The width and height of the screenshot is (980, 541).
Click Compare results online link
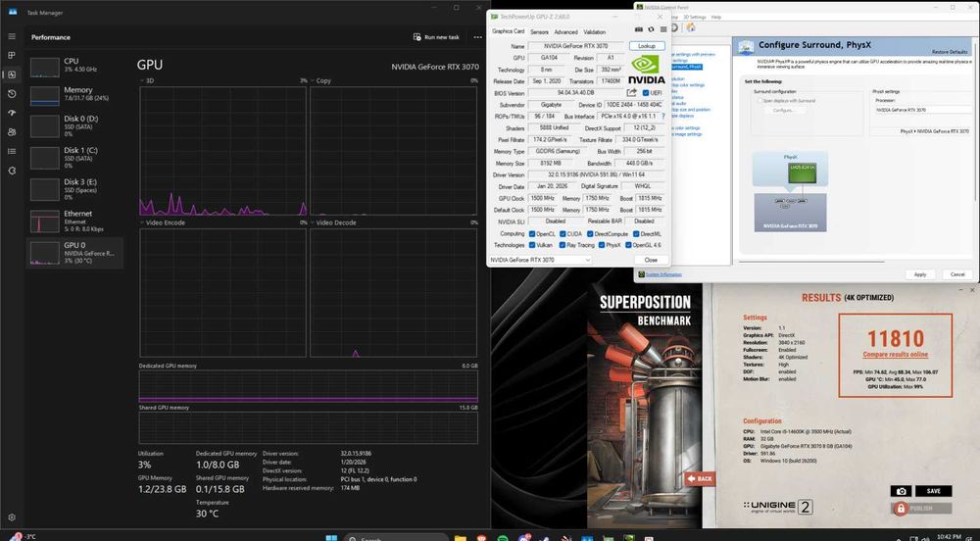895,354
